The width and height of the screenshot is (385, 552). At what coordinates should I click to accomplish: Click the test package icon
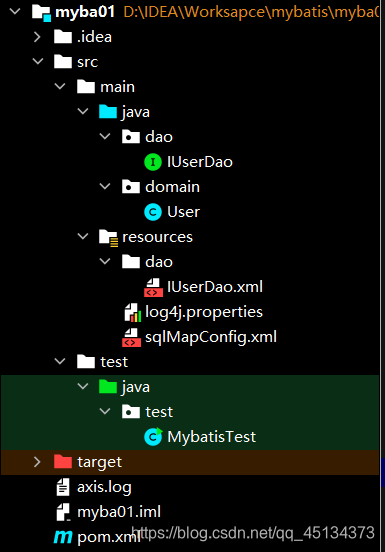pos(131,412)
